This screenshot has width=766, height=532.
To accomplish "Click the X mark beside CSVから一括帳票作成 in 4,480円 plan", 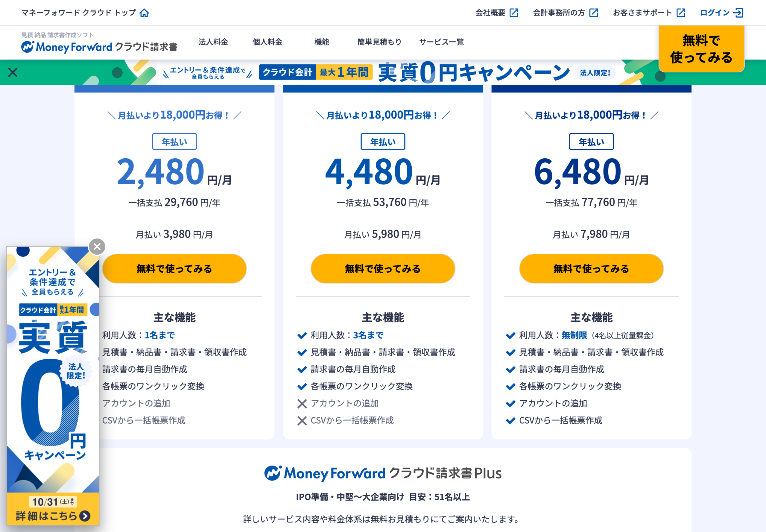I will (302, 421).
